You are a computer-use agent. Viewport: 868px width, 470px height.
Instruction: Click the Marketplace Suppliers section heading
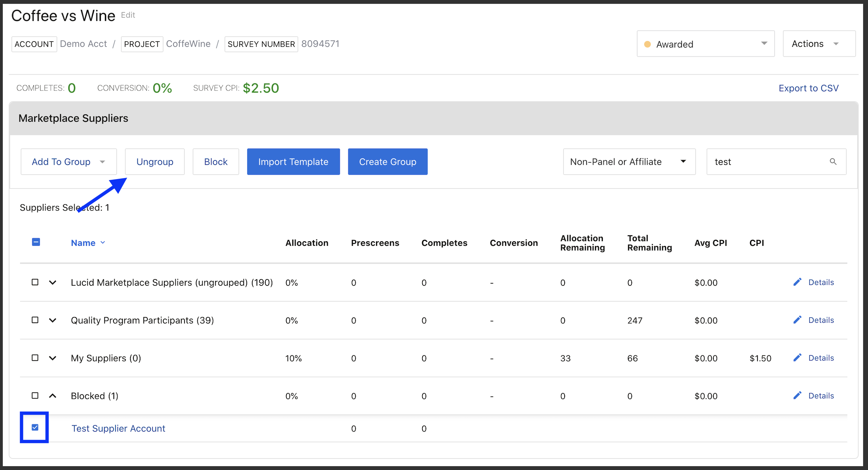[73, 118]
